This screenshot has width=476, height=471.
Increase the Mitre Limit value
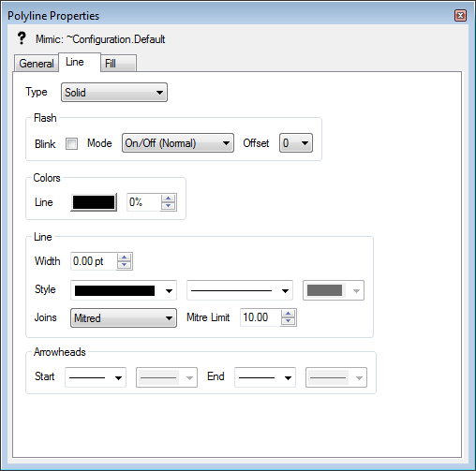[289, 314]
